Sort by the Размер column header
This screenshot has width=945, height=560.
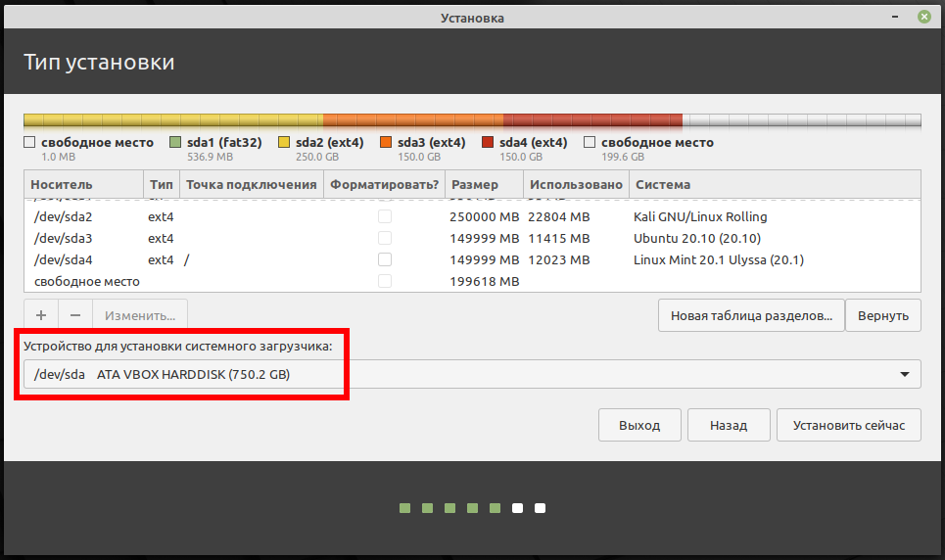(484, 184)
